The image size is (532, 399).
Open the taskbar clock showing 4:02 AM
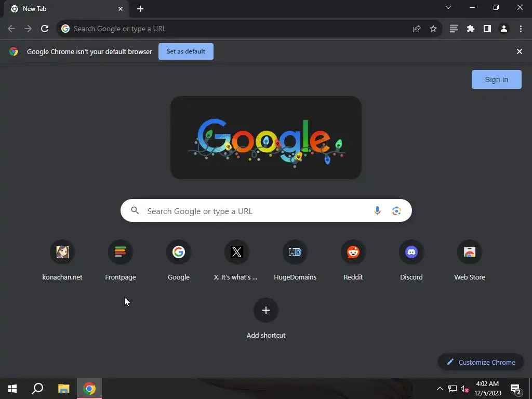click(487, 389)
